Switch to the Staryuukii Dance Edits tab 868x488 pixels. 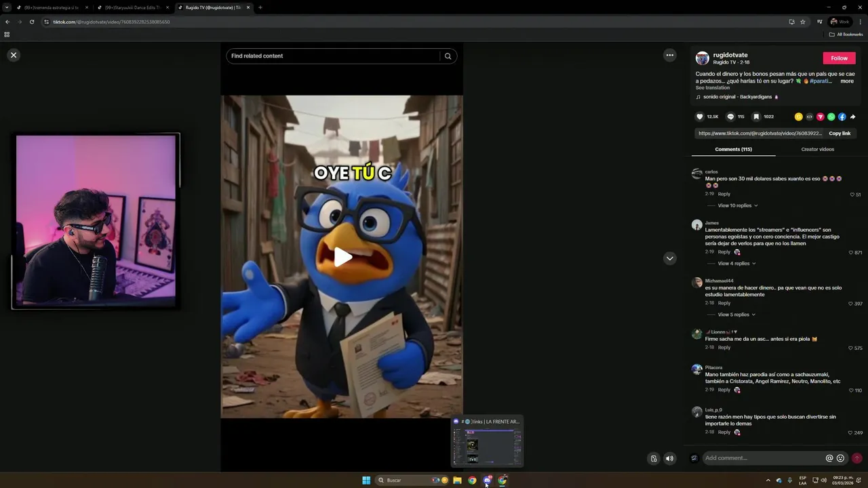click(132, 7)
